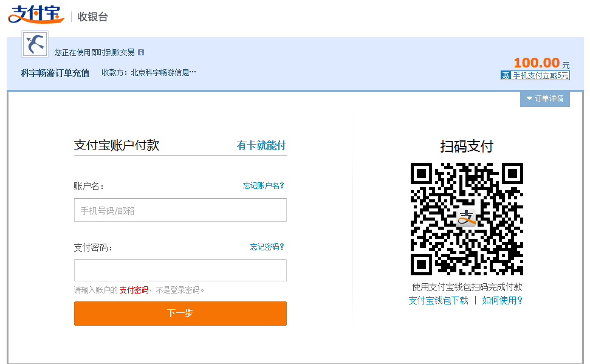
Task: Click the info icon beside 即时到账交易
Action: tap(141, 52)
